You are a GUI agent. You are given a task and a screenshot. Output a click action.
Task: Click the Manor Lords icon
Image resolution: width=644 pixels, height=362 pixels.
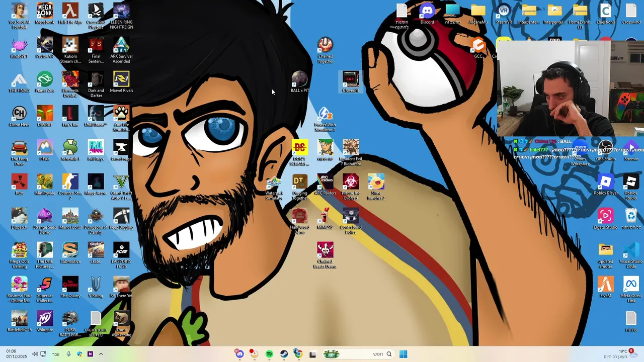click(x=70, y=219)
